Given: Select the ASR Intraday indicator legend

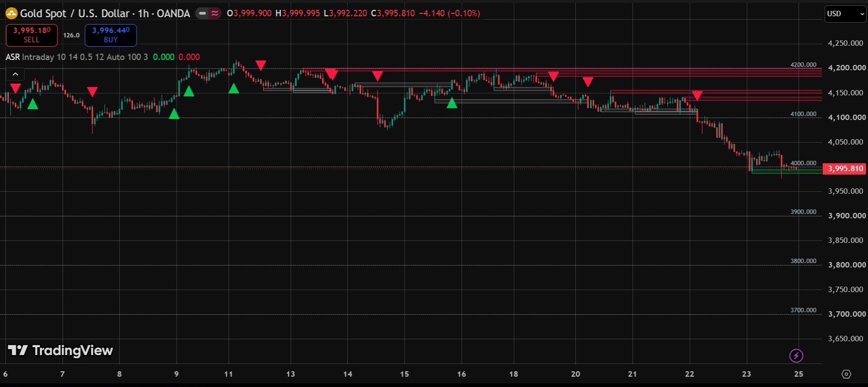Looking at the screenshot, I should tap(77, 57).
